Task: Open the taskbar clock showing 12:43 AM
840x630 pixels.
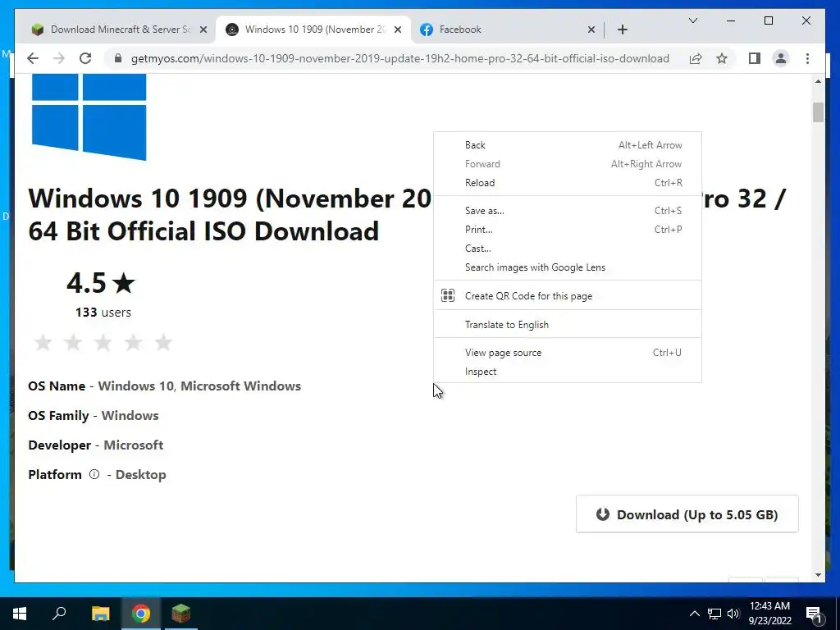Action: click(x=769, y=614)
